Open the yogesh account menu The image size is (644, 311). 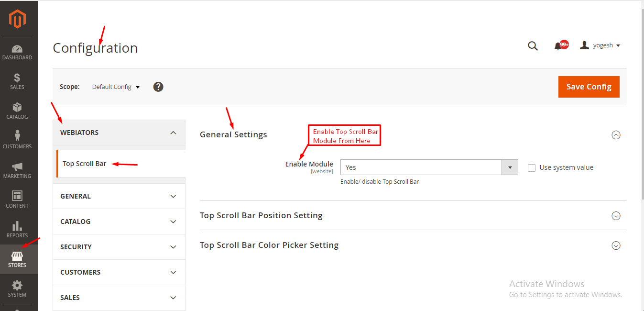tap(600, 45)
